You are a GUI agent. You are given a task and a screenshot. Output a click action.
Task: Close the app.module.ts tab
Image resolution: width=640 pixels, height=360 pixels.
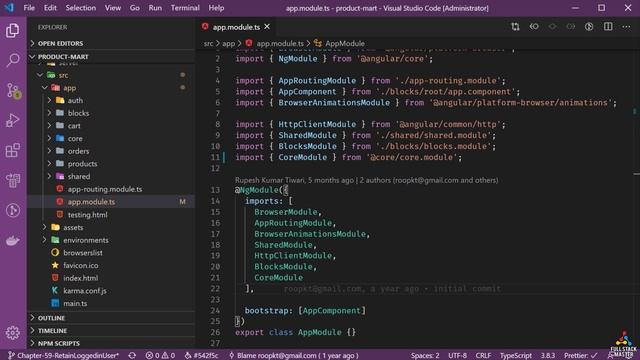[x=267, y=27]
